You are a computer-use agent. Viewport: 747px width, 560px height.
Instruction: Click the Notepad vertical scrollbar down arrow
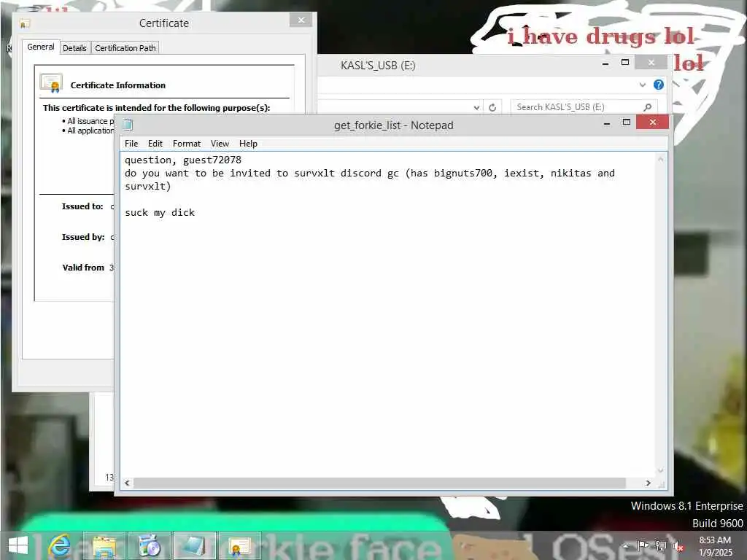click(660, 470)
